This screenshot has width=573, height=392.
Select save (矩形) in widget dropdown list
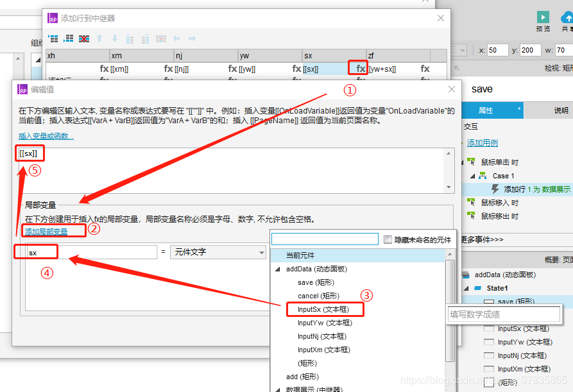[x=316, y=282]
